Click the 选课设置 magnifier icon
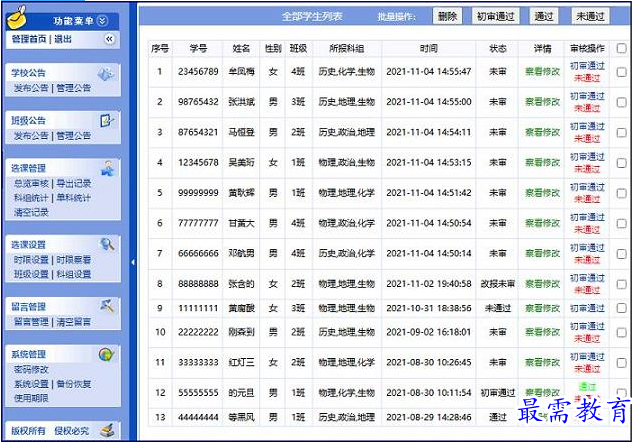 [105, 244]
